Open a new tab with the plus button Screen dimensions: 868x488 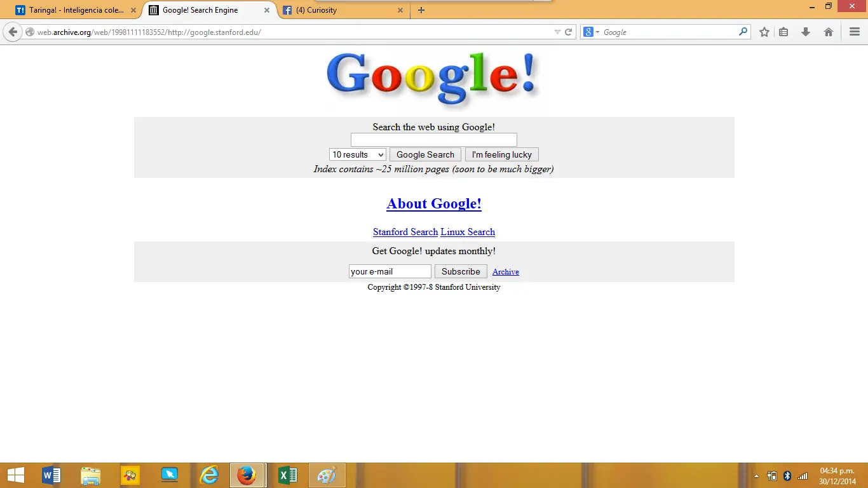tap(421, 10)
